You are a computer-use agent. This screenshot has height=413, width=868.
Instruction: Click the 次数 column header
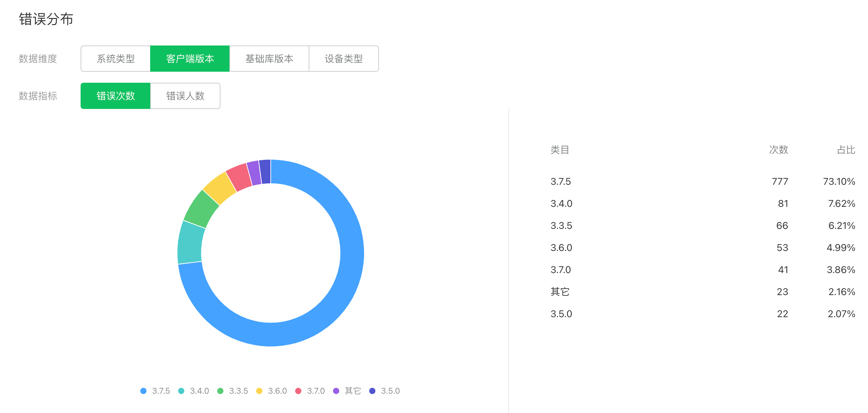[778, 150]
